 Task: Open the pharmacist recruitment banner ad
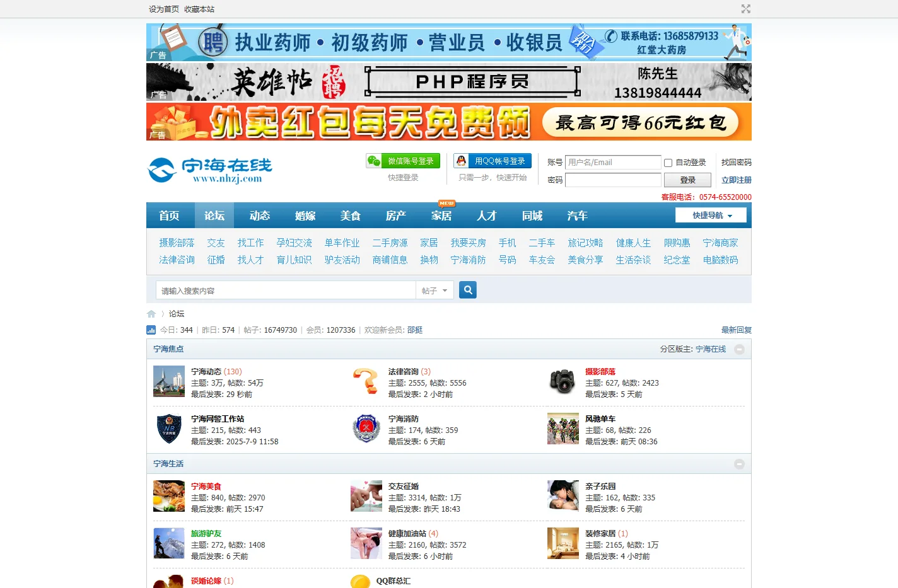(x=449, y=42)
